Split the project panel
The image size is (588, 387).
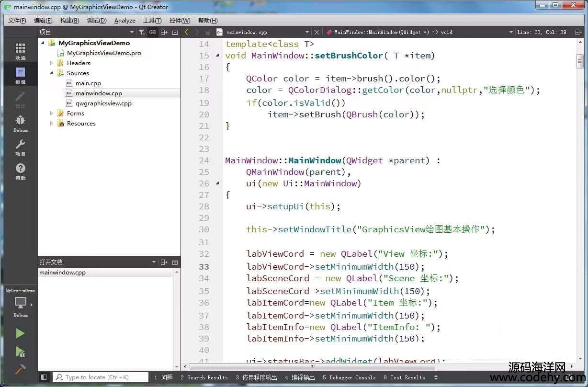click(164, 32)
